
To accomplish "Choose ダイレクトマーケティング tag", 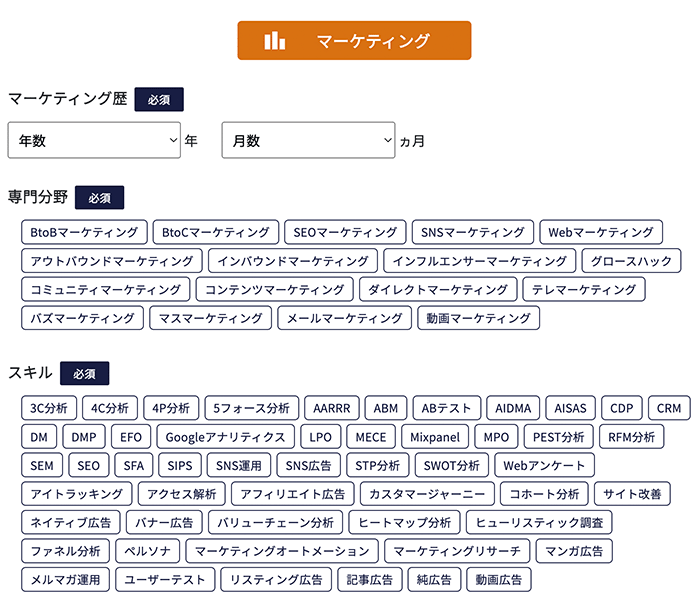I will coord(438,289).
